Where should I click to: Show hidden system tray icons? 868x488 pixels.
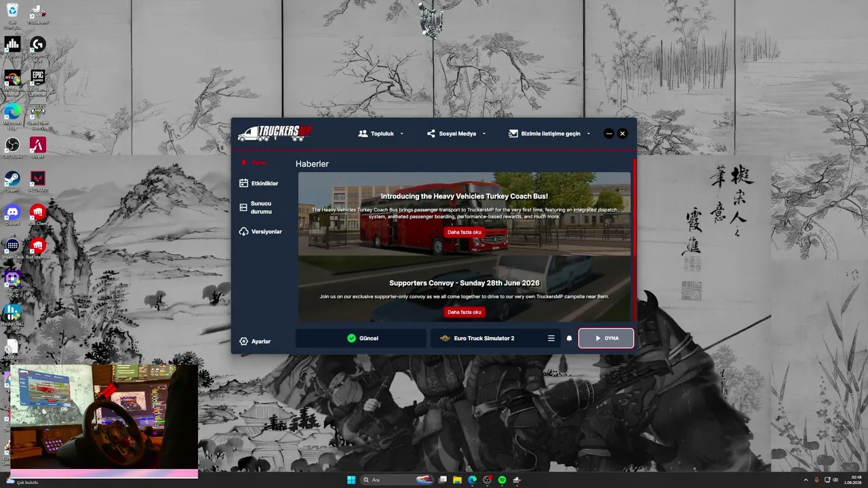(806, 480)
